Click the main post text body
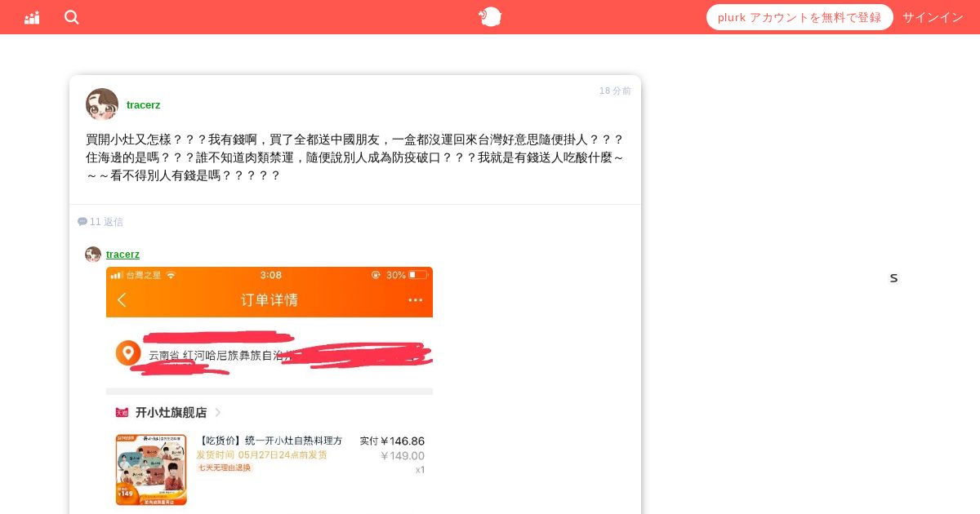Image resolution: width=980 pixels, height=514 pixels. coord(355,157)
